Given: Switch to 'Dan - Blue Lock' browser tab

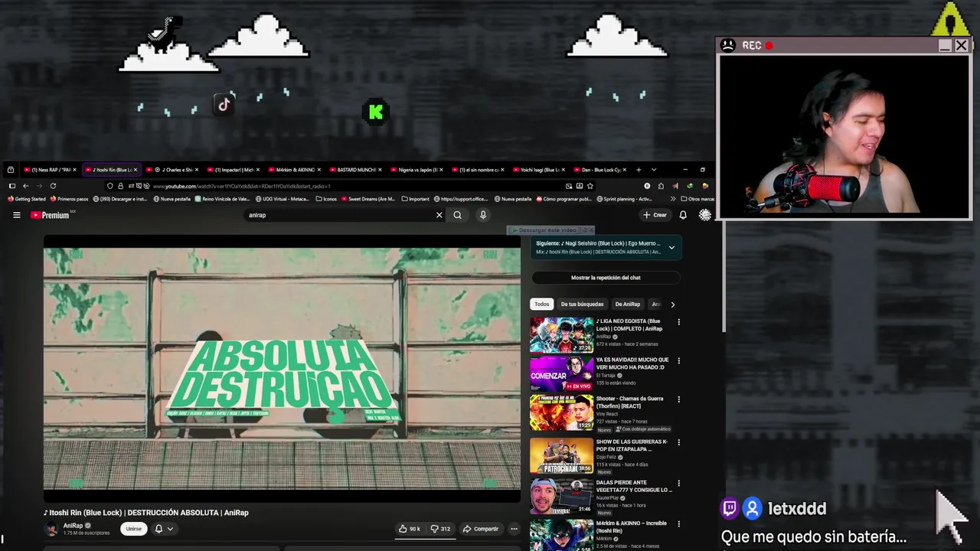Looking at the screenshot, I should click(x=601, y=170).
